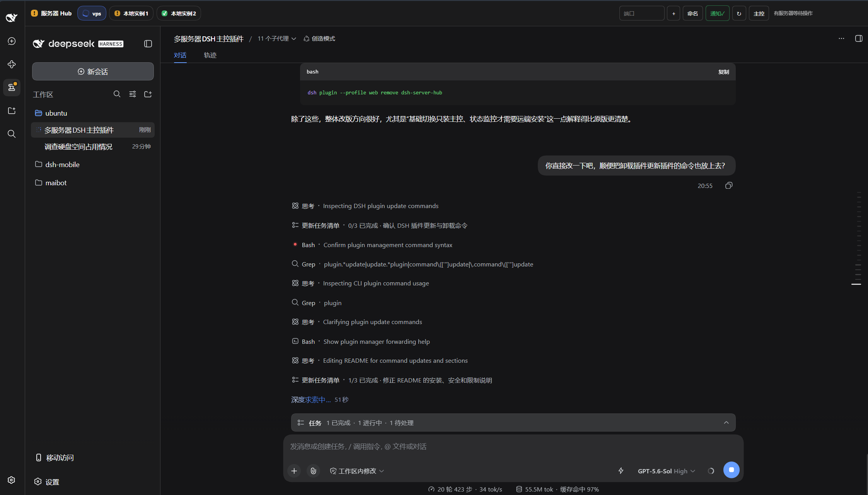Expand the maibot folder
Image resolution: width=868 pixels, height=495 pixels.
click(93, 183)
